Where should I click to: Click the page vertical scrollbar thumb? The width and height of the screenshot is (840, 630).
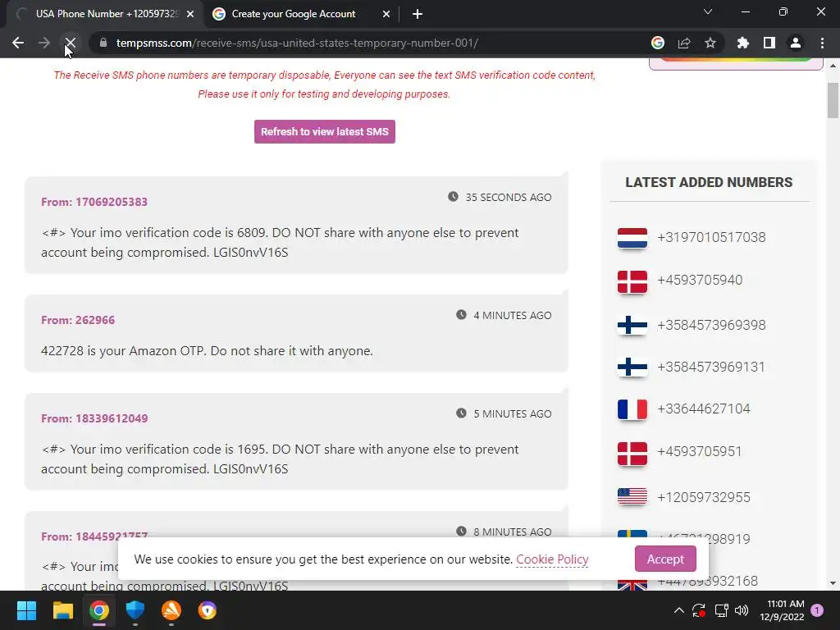833,100
